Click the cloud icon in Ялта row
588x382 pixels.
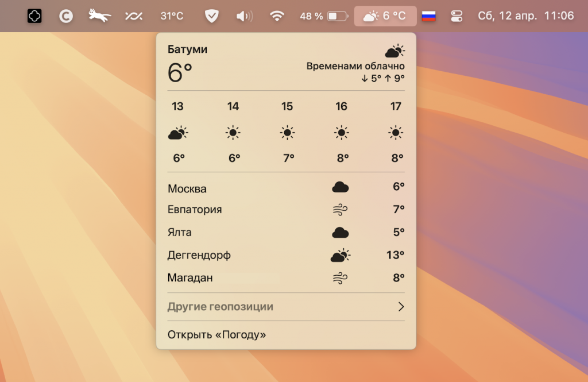tap(341, 233)
